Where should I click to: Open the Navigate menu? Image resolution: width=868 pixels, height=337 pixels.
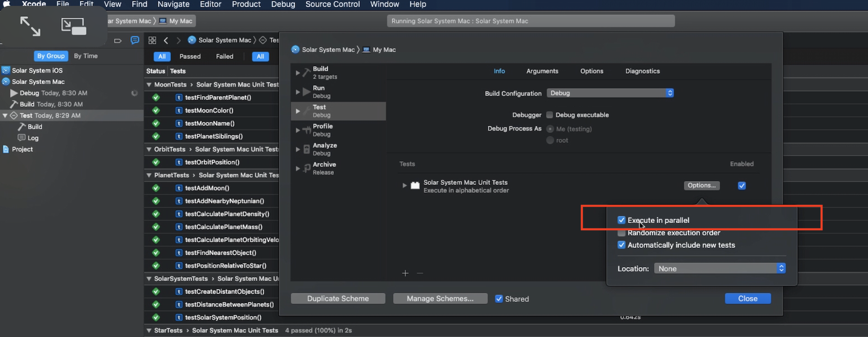[x=173, y=4]
